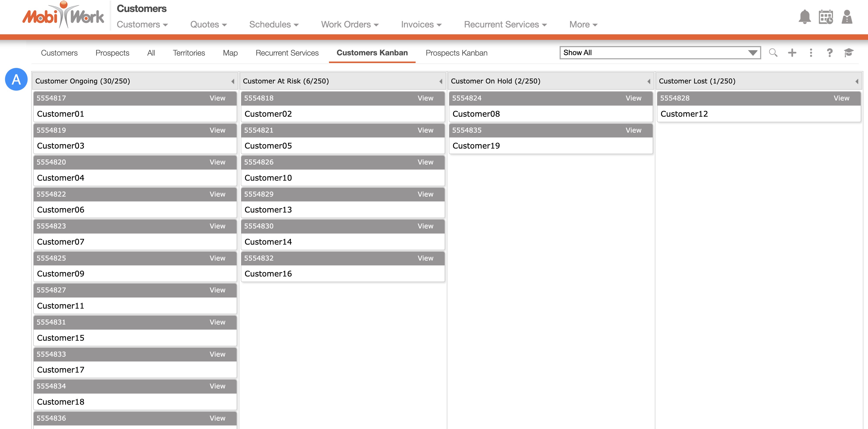Image resolution: width=868 pixels, height=429 pixels.
Task: Expand the Work Orders menu
Action: [350, 25]
